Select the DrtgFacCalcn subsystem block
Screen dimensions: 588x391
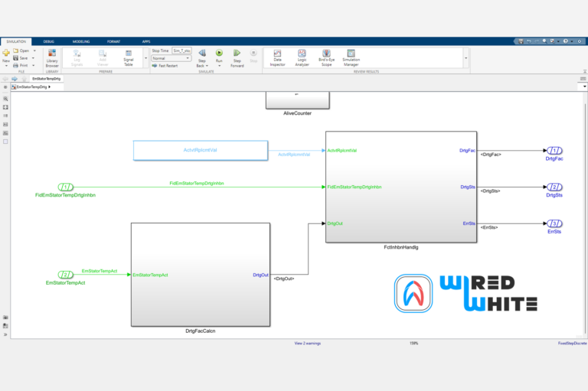point(201,275)
